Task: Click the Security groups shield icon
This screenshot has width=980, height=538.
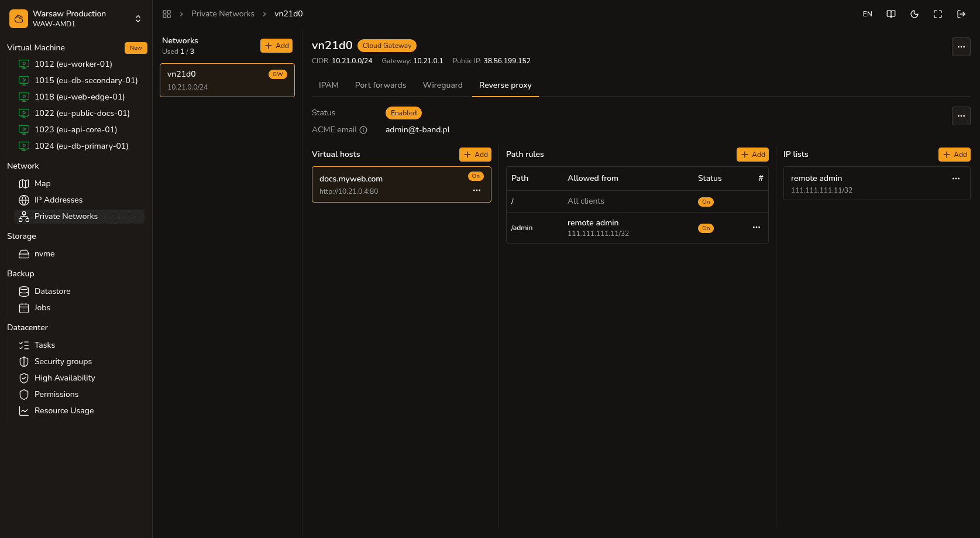Action: point(24,362)
